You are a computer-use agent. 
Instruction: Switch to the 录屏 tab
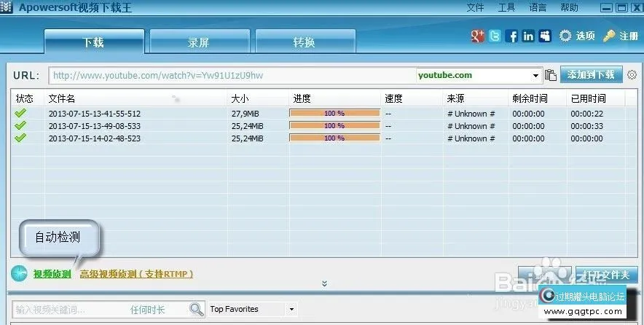coord(198,42)
